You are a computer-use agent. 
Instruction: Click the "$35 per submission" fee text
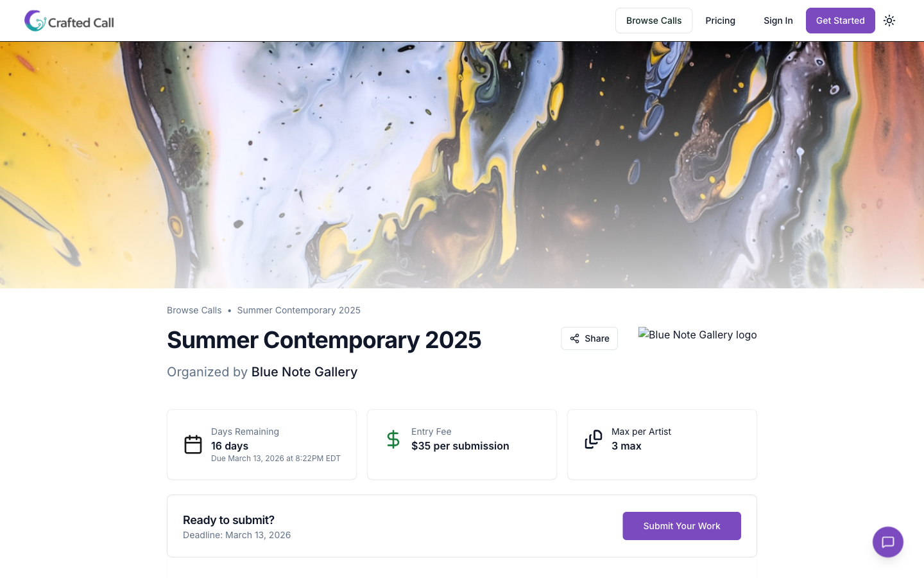pos(460,446)
